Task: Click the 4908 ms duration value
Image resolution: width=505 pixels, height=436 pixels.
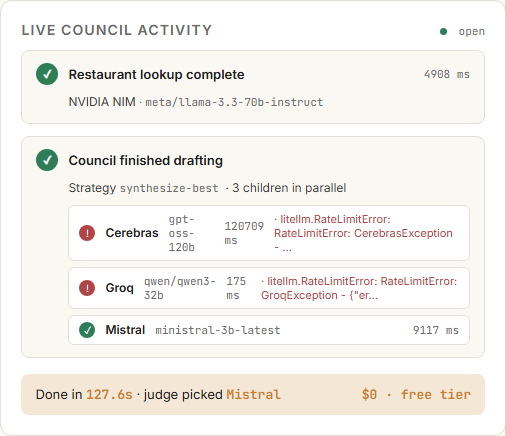Action: 447,74
